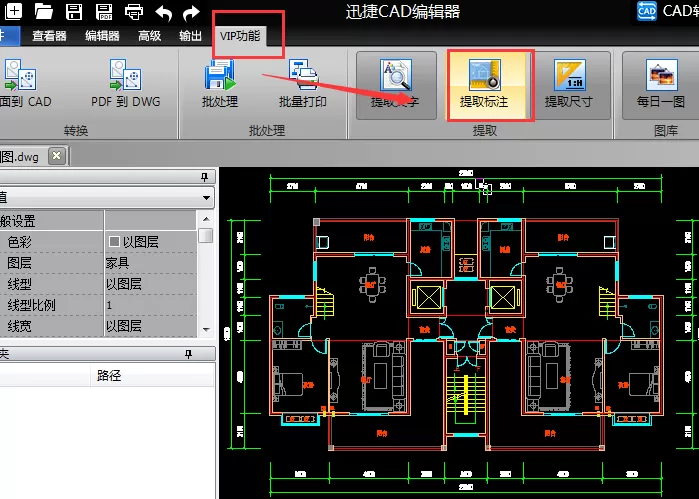Viewport: 699px width, 499px height.
Task: Click the PDF 到 DWG conversion tool
Action: 126,83
